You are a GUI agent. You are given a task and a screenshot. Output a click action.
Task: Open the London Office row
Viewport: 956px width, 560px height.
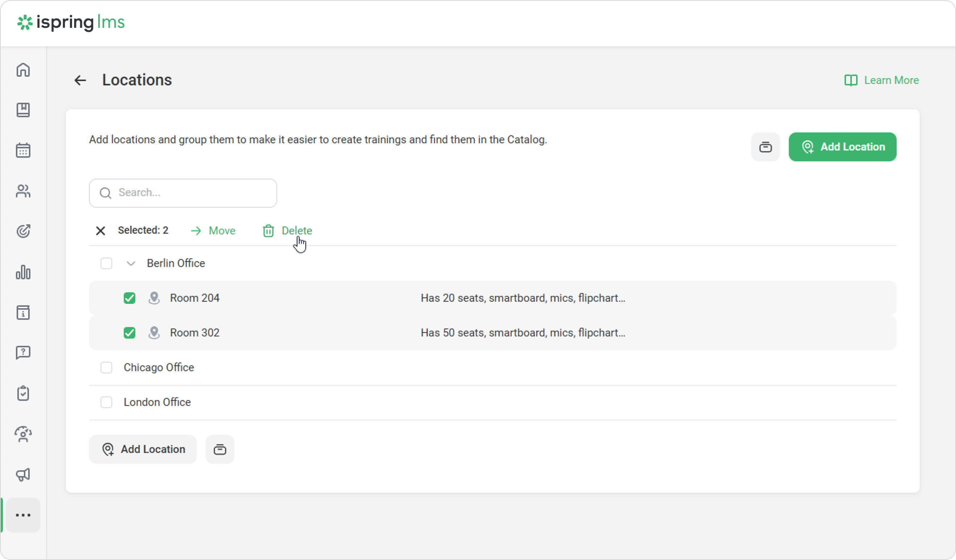[x=157, y=402]
